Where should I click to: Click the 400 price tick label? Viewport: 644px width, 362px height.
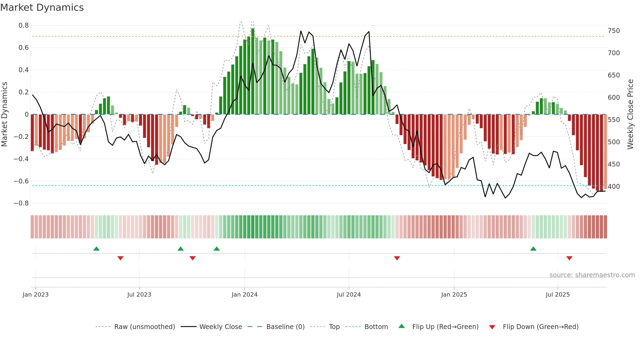click(x=614, y=186)
